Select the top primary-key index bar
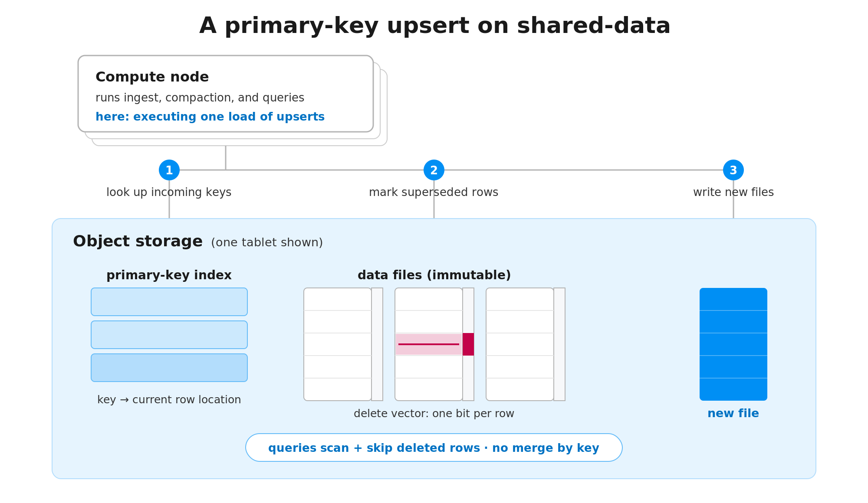This screenshot has width=868, height=503. [169, 302]
